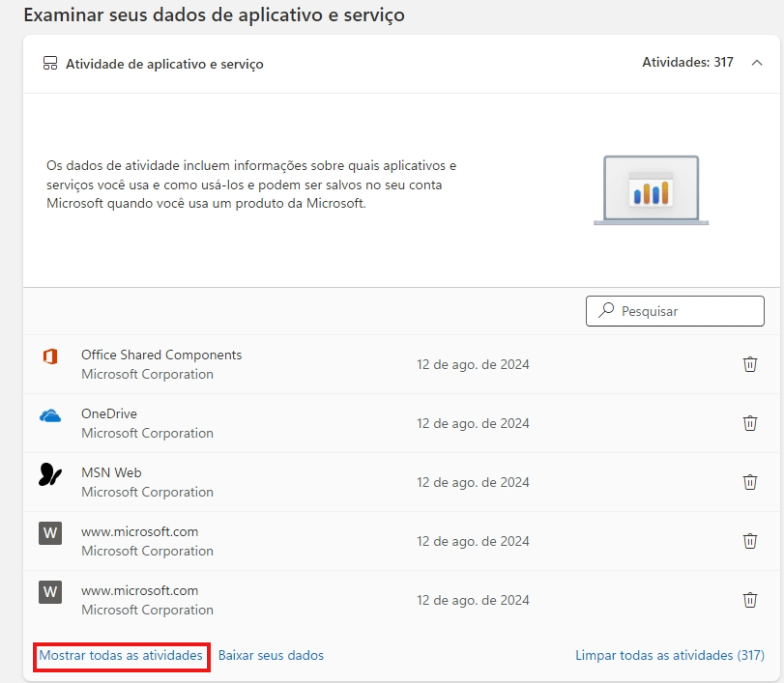784x683 pixels.
Task: Delete the MSN Web activity entry
Action: [749, 482]
